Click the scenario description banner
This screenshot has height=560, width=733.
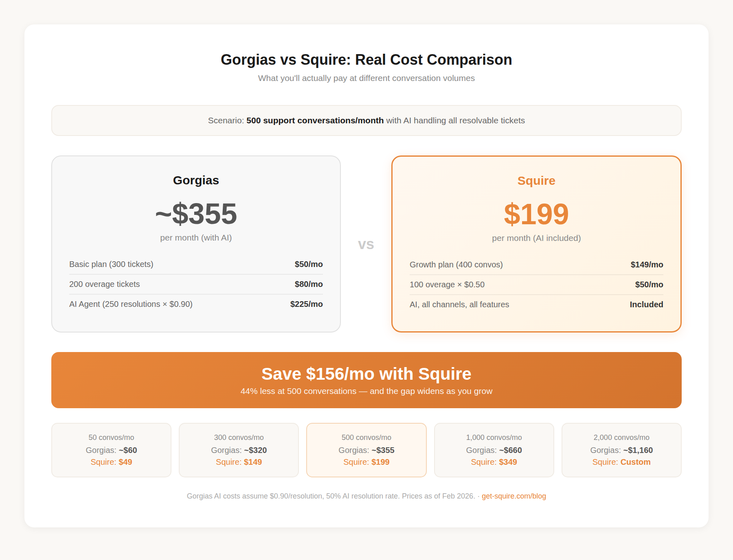pyautogui.click(x=366, y=120)
